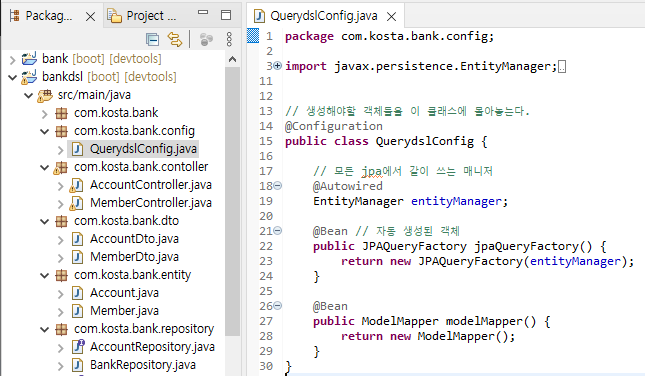This screenshot has width=645, height=376.
Task: Click com.kosta.bank.dto package icon
Action: point(61,221)
